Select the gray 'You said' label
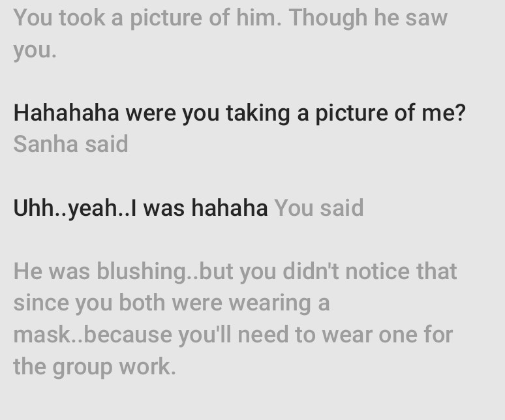The image size is (505, 420). pos(319,208)
